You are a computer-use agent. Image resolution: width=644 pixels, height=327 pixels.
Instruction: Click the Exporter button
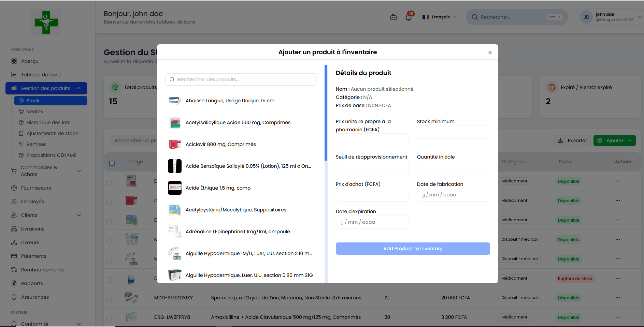(x=572, y=140)
